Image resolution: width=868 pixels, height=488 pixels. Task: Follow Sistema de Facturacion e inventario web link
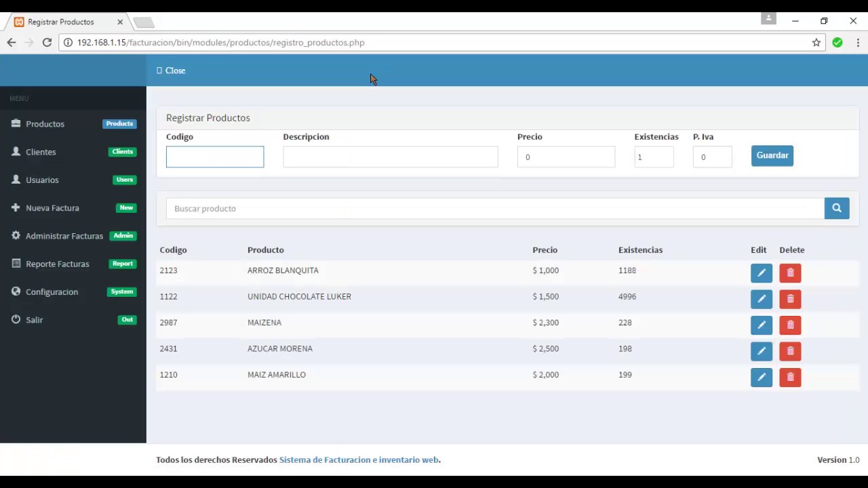(x=359, y=460)
